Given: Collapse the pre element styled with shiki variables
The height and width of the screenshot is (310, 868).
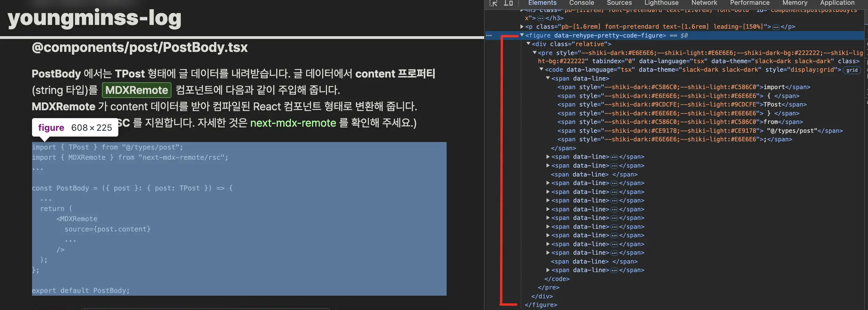Looking at the screenshot, I should (534, 53).
